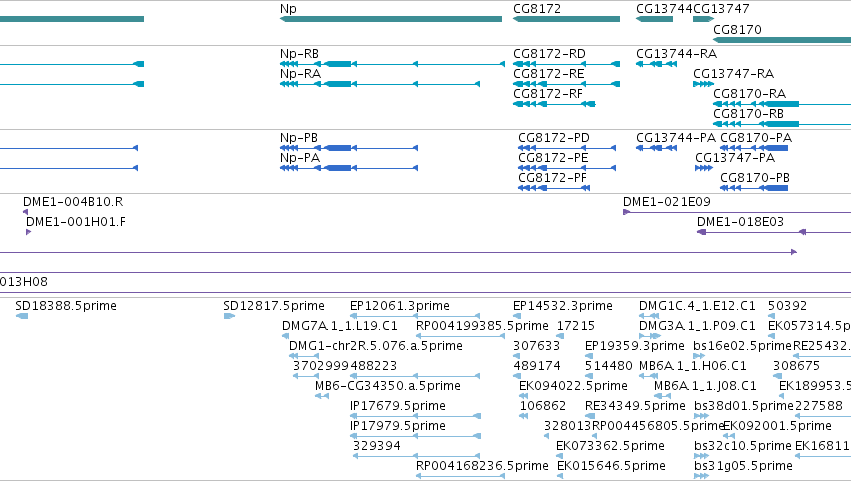Click the EK015646.5prime label
This screenshot has width=851, height=481.
pos(611,467)
